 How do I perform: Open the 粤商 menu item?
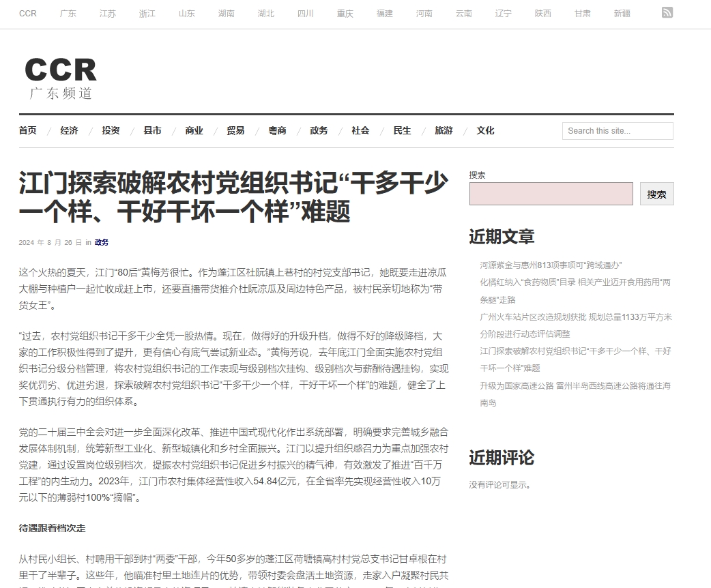click(278, 130)
